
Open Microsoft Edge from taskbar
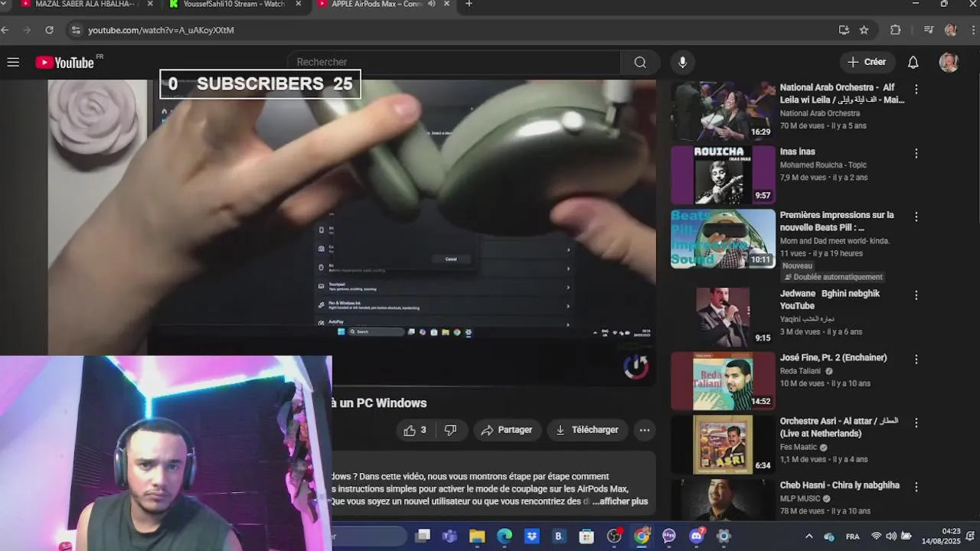pos(504,536)
